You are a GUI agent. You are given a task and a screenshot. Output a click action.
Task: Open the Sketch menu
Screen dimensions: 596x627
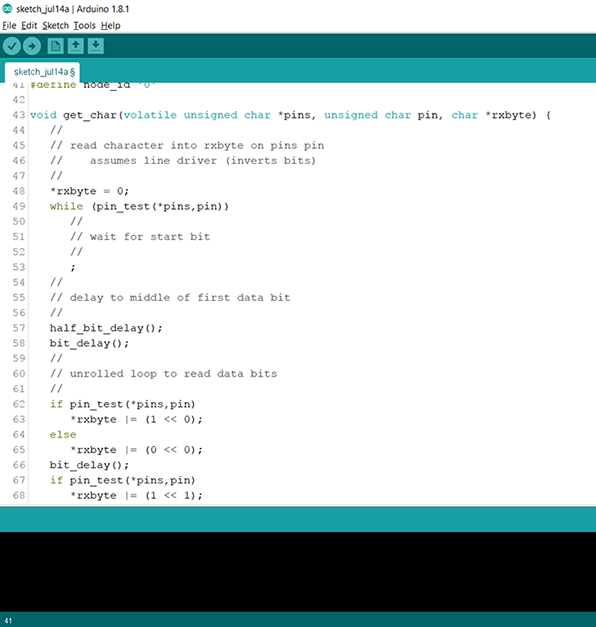click(x=56, y=26)
